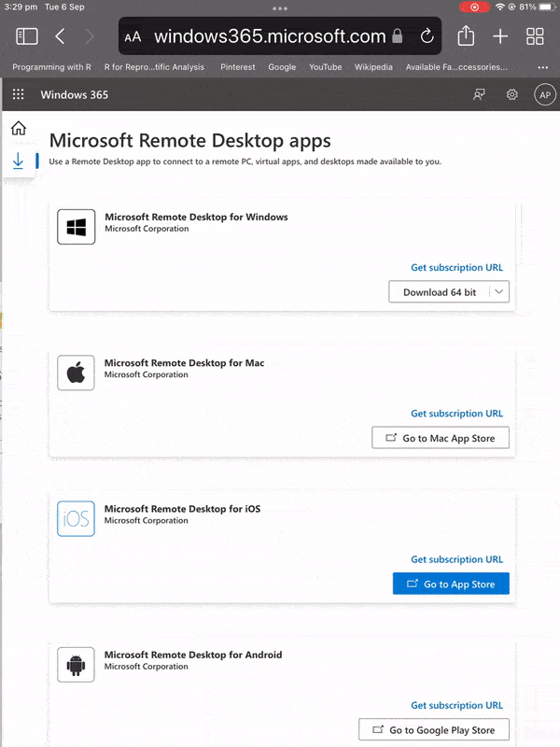The image size is (560, 747).
Task: Open the AP account profile avatar
Action: click(544, 95)
